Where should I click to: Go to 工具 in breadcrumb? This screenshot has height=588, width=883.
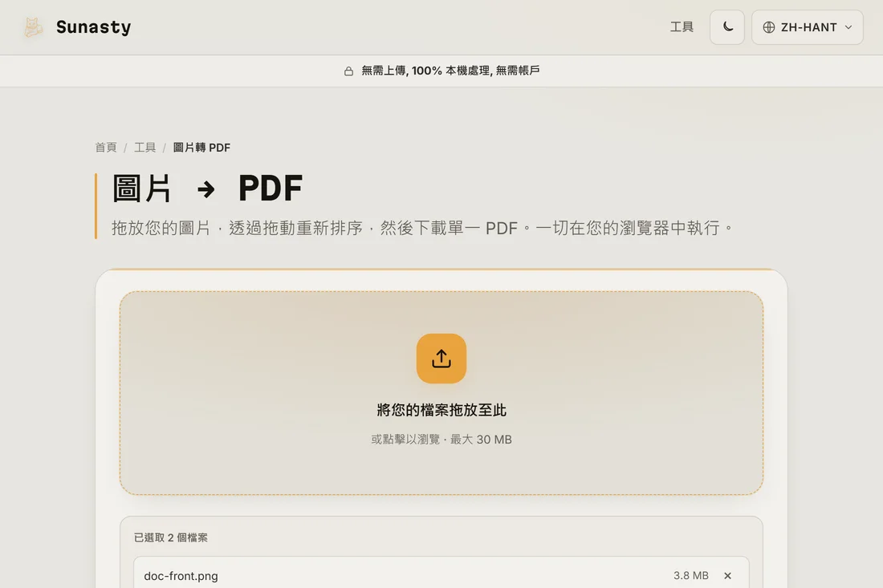[144, 148]
